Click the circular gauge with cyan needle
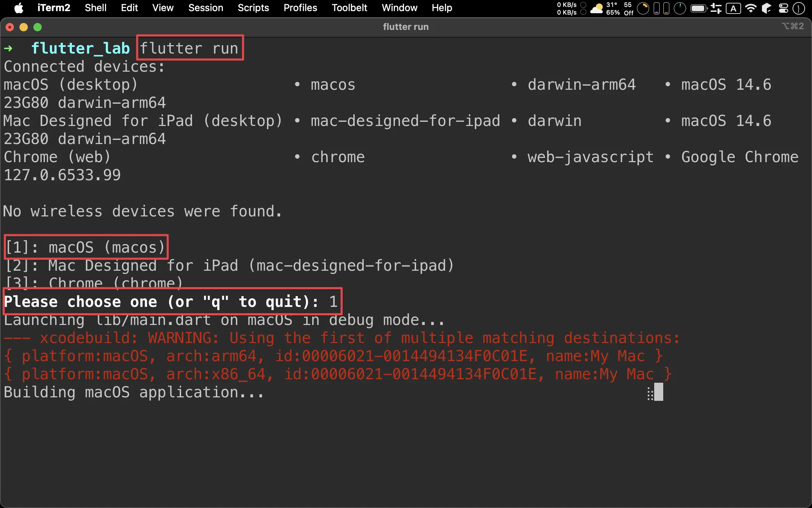The width and height of the screenshot is (812, 508). (680, 8)
